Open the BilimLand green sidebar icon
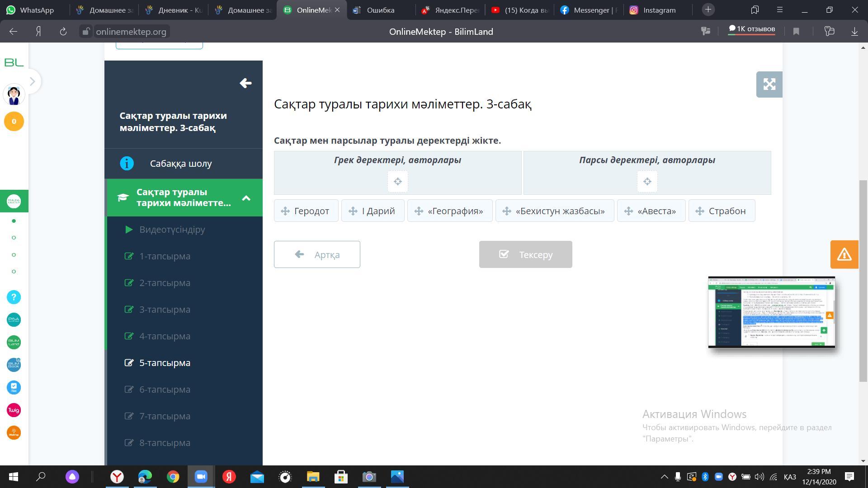Viewport: 868px width, 488px height. pyautogui.click(x=14, y=342)
